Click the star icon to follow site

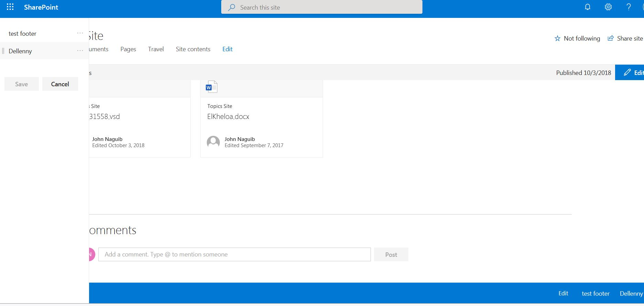557,39
